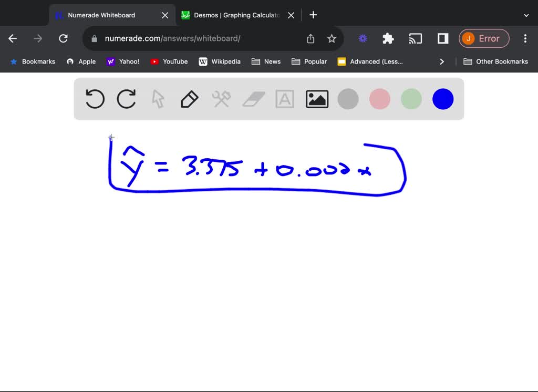Open the Chrome three-dot menu

coord(525,38)
